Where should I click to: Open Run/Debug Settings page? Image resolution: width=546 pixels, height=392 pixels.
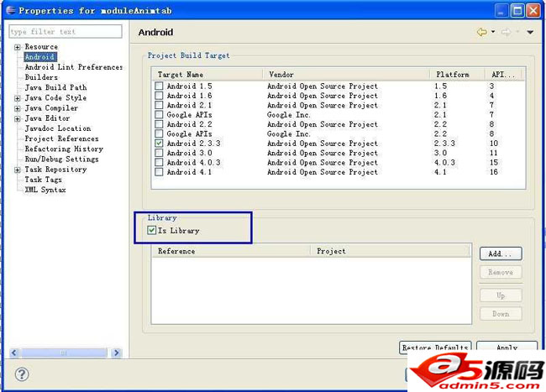(x=61, y=159)
